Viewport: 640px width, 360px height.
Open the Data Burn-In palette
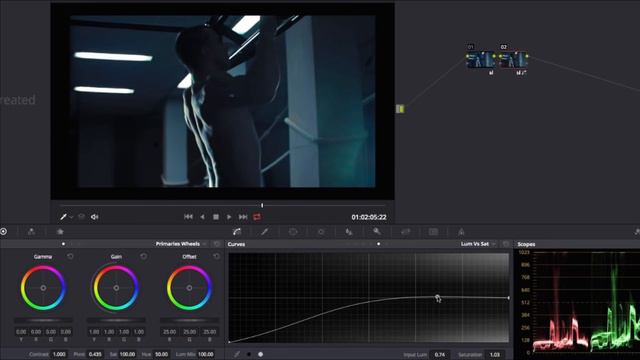coord(461,232)
